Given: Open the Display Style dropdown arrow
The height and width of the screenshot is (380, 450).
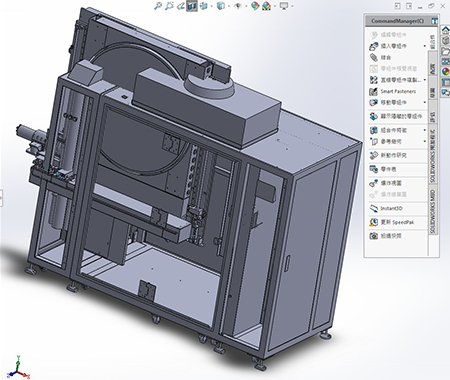Looking at the screenshot, I should [x=229, y=6].
